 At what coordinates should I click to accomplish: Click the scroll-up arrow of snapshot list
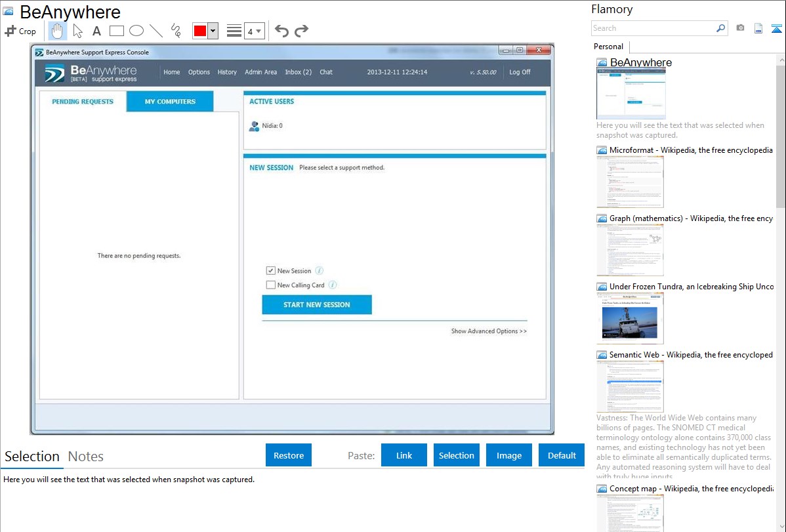pos(781,60)
